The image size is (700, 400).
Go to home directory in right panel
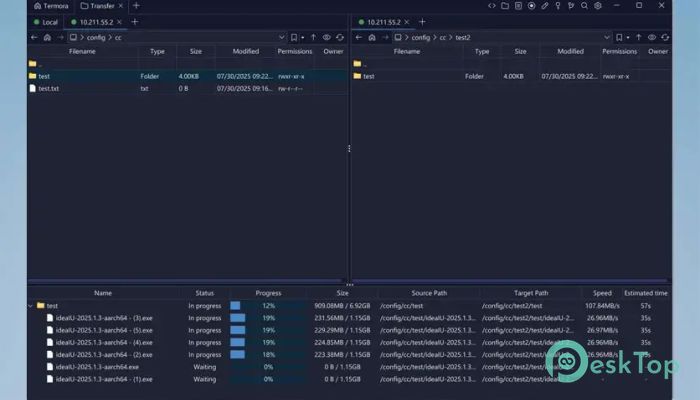[x=372, y=38]
